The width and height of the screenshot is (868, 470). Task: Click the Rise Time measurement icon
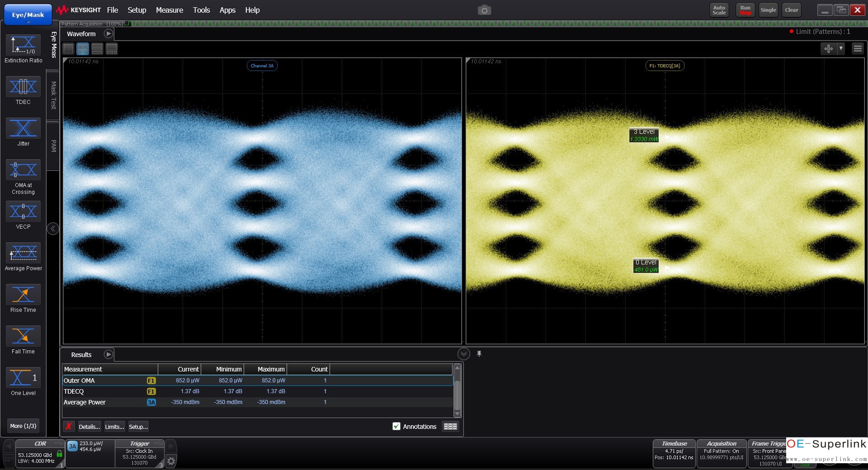coord(23,295)
